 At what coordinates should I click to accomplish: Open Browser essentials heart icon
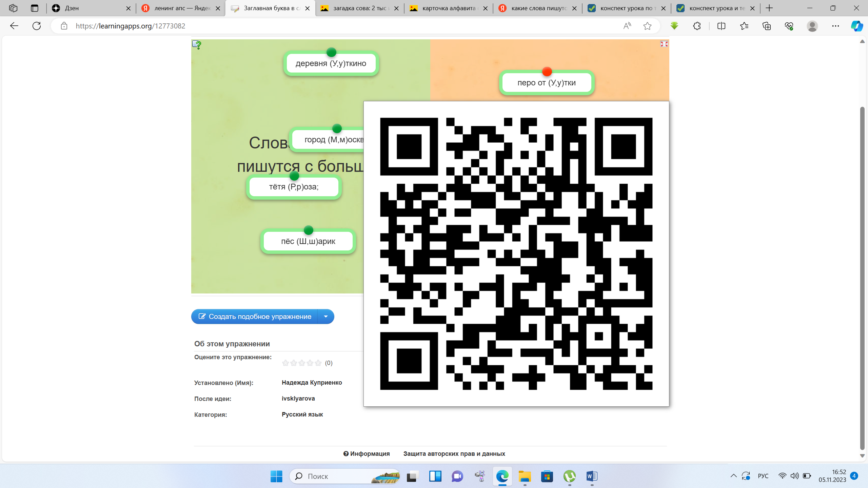pyautogui.click(x=789, y=26)
